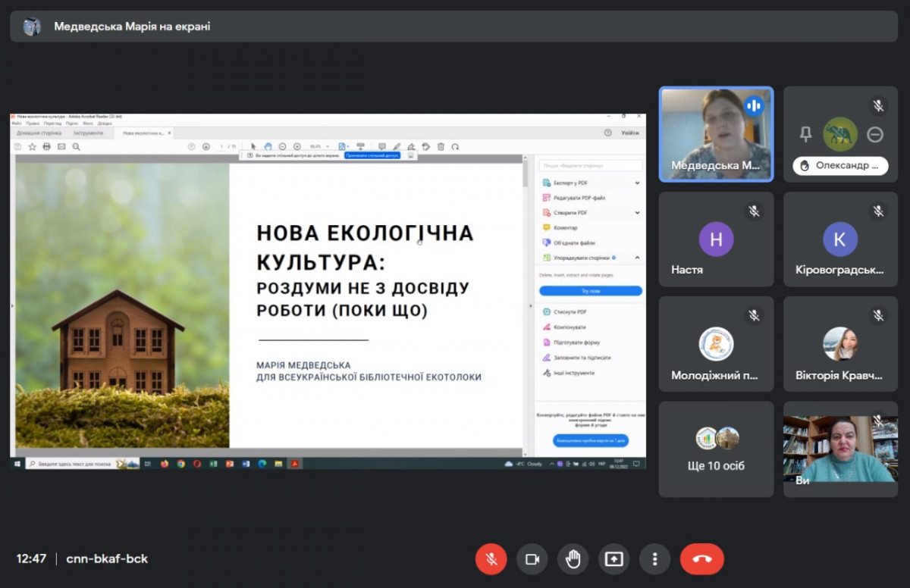Collapse the 'Упорядкувати сторінки' section
Image resolution: width=910 pixels, height=588 pixels.
point(637,258)
